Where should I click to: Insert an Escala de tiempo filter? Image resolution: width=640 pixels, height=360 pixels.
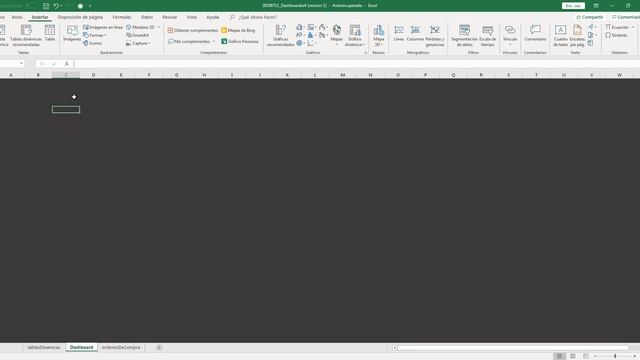tap(487, 36)
